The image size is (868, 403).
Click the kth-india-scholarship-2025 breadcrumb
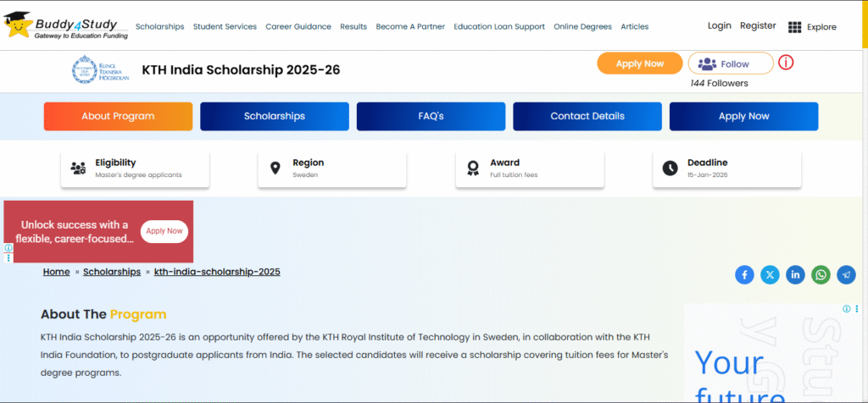(x=217, y=272)
